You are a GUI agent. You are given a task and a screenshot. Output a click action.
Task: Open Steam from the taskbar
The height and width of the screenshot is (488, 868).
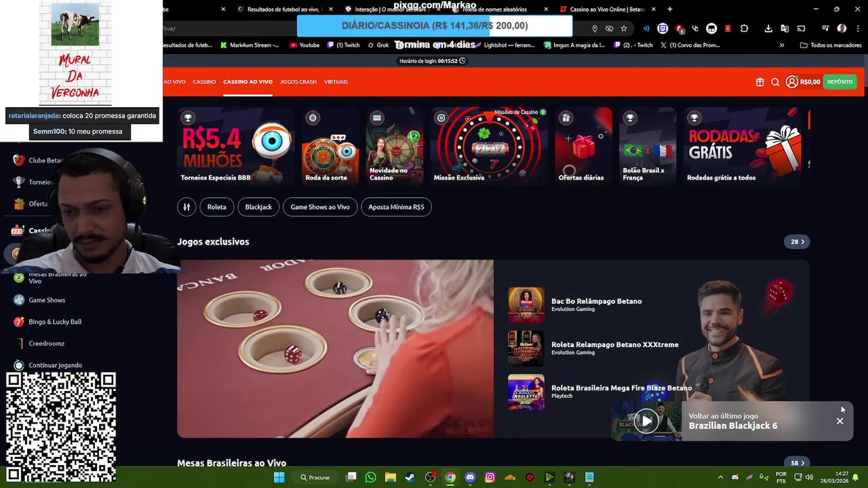click(410, 477)
